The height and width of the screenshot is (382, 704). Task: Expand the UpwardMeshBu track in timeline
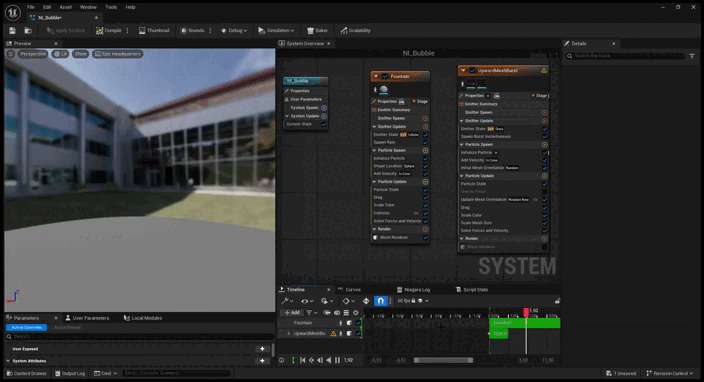click(x=289, y=334)
